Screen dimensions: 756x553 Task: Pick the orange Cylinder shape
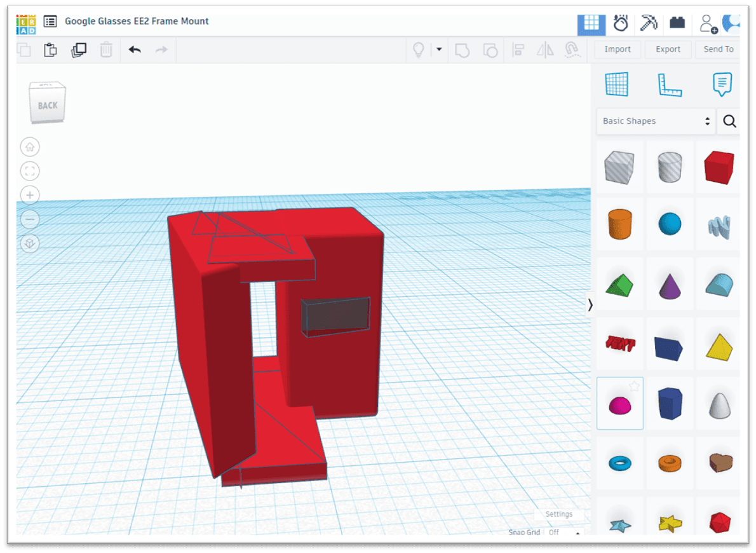pos(620,224)
